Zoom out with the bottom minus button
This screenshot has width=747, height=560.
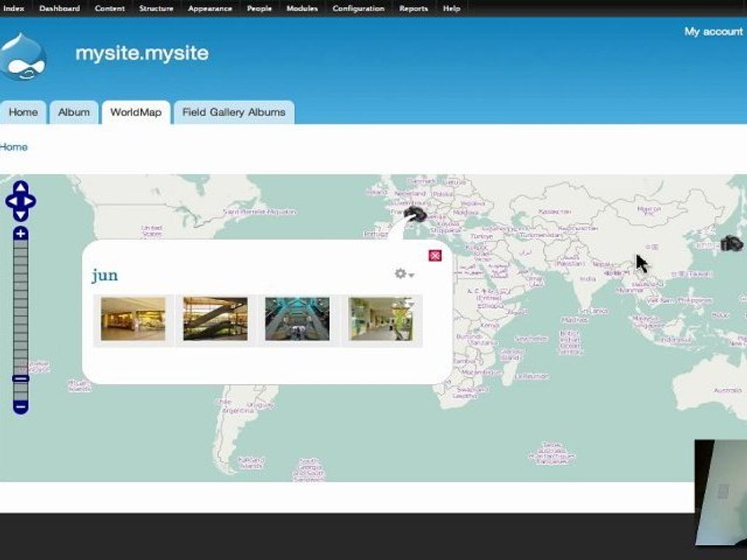click(21, 406)
